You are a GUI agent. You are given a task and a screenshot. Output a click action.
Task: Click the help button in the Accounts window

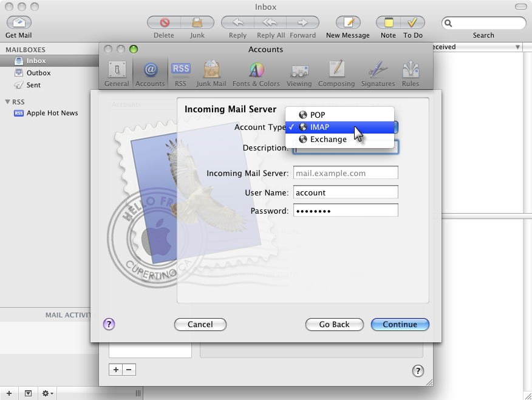(418, 371)
